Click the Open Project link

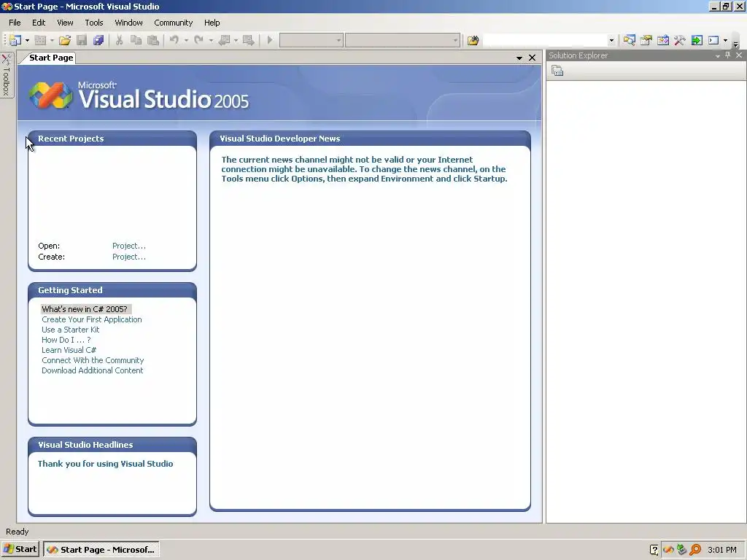(x=129, y=246)
